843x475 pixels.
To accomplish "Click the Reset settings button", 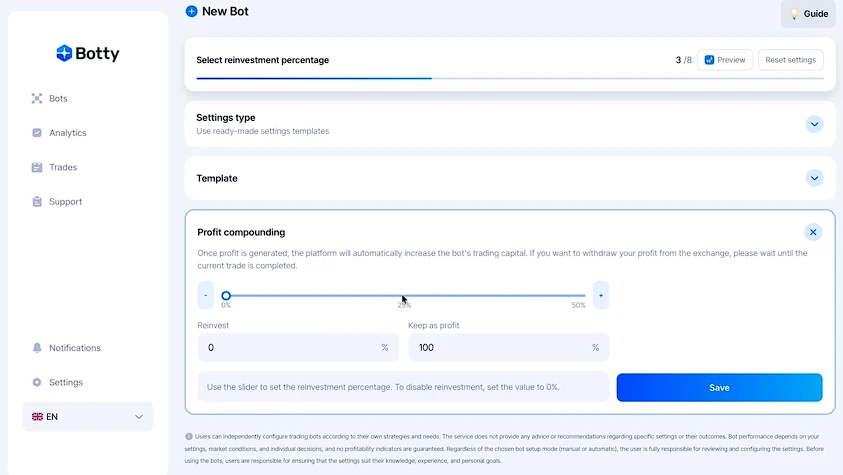I will coord(790,60).
